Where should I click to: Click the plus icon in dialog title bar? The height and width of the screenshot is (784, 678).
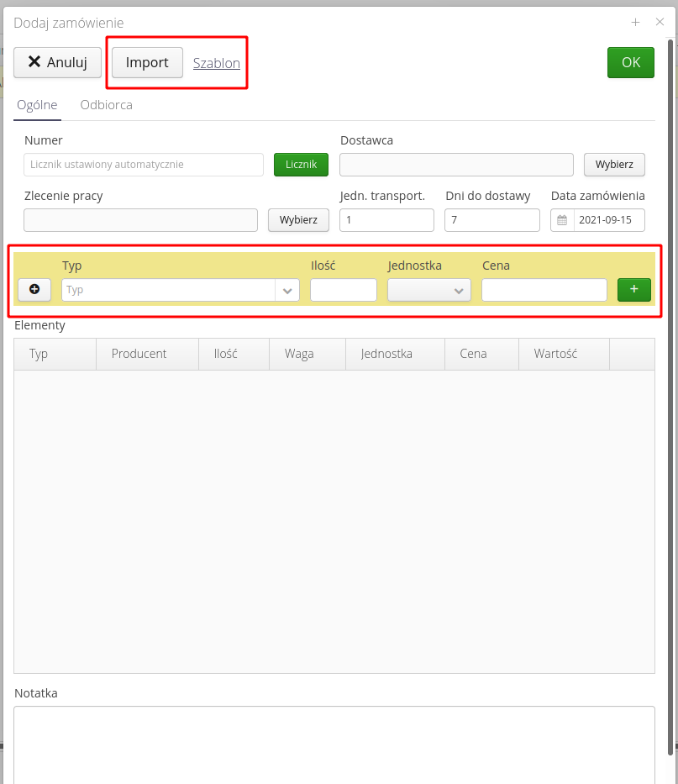coord(636,23)
